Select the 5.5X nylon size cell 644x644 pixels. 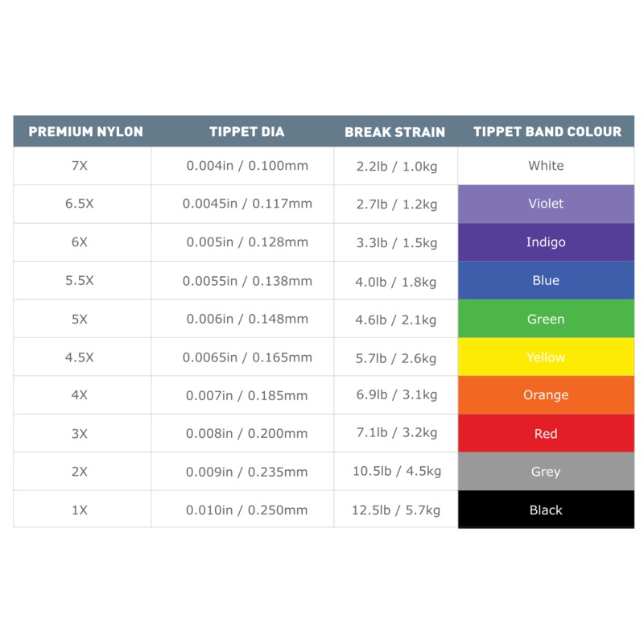point(80,280)
